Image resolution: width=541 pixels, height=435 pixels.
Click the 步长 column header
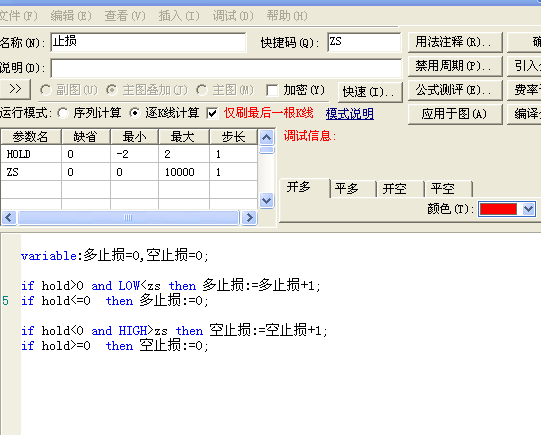(233, 137)
